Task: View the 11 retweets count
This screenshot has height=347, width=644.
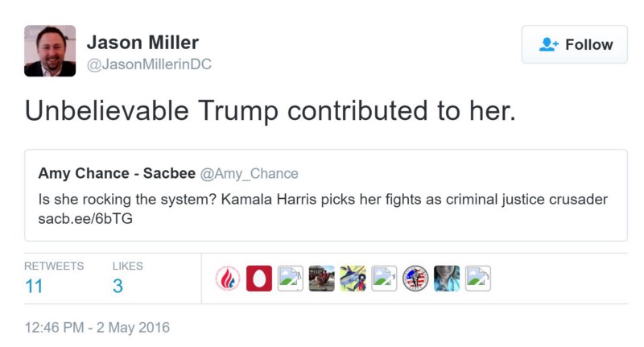Action: 34,286
